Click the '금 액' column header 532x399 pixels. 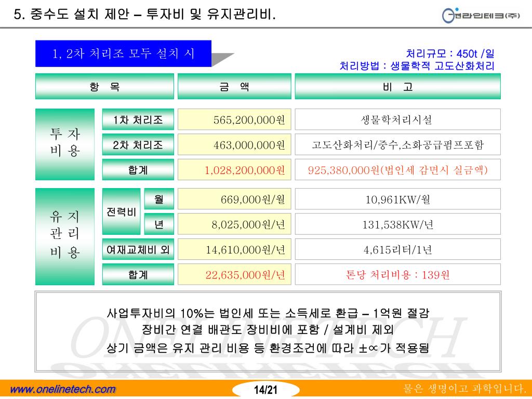click(234, 87)
